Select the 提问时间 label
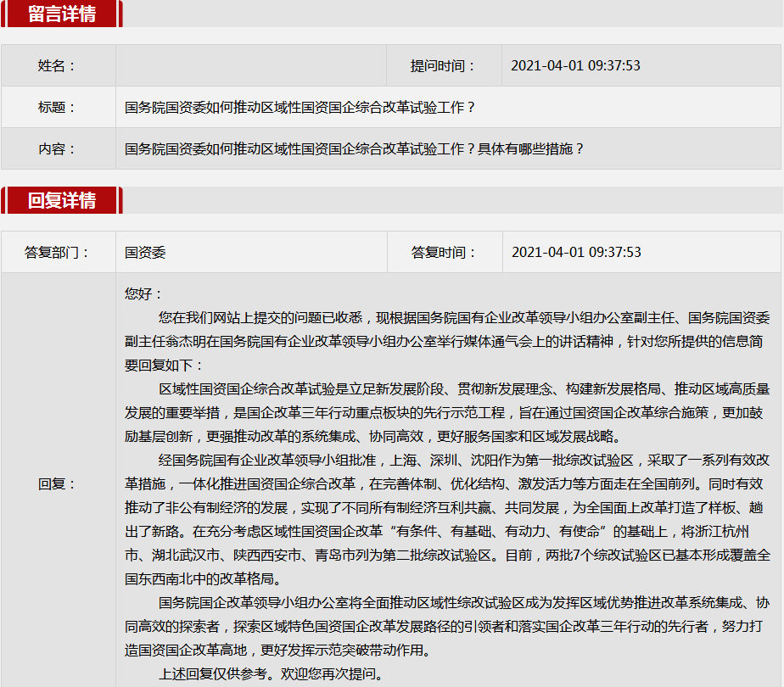Screen dimensions: 784x687 [443, 66]
